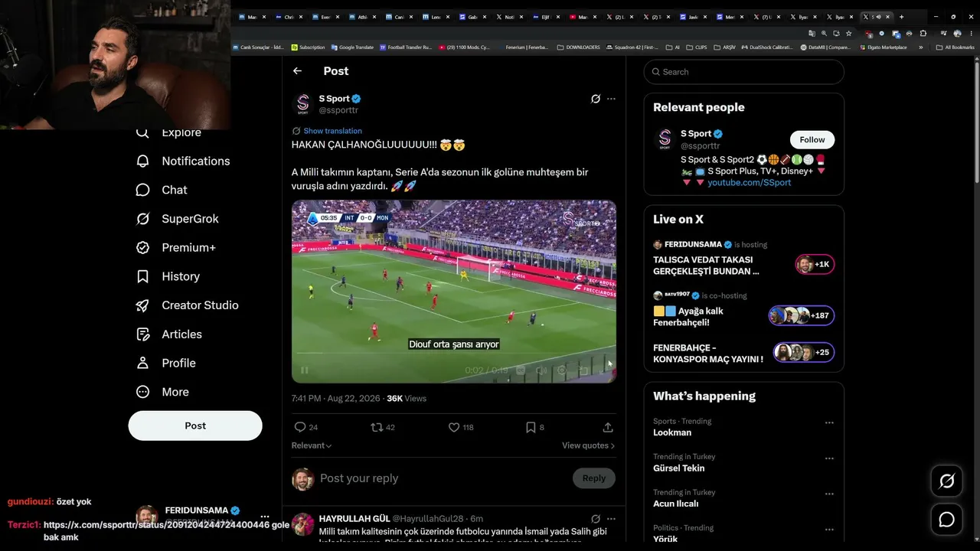980x551 pixels.
Task: Open the Gürsel Tekin trending topic
Action: click(x=678, y=468)
